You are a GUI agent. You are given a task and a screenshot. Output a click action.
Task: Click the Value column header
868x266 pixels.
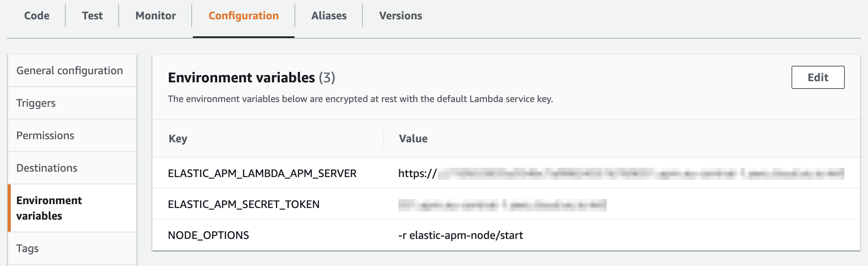coord(412,138)
